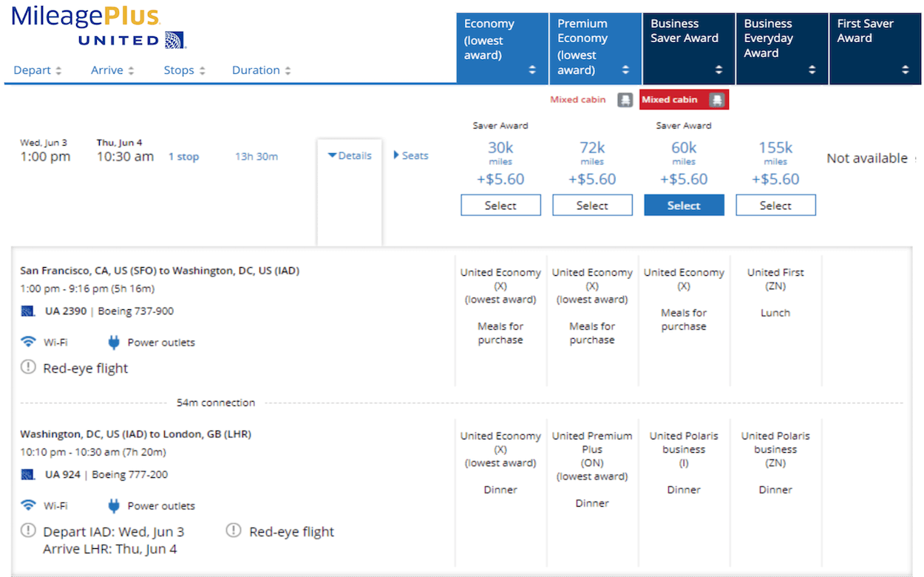924x577 pixels.
Task: Click the Red-eye flight text on IAD–LHR segment
Action: [x=292, y=532]
